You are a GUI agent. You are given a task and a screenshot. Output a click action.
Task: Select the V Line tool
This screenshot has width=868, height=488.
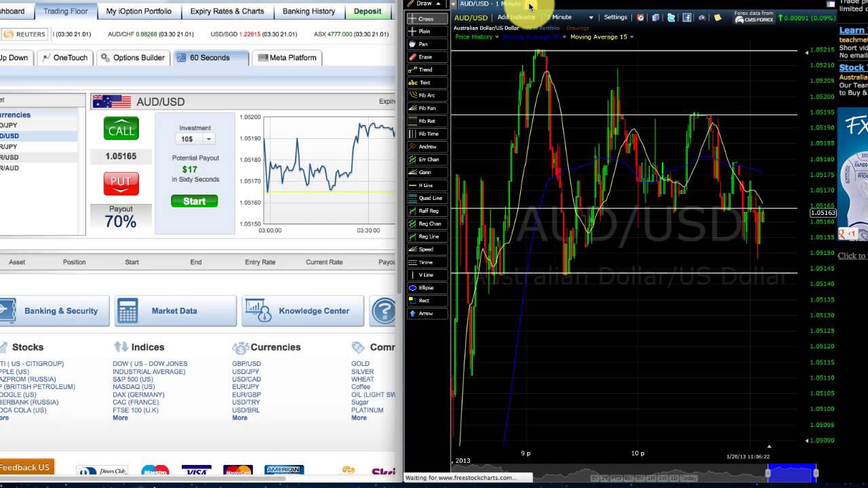pos(427,275)
